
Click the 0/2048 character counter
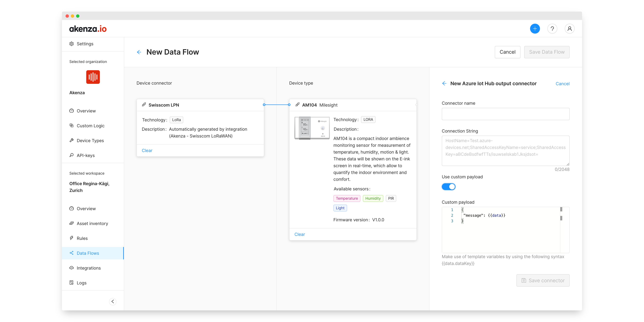[562, 169]
